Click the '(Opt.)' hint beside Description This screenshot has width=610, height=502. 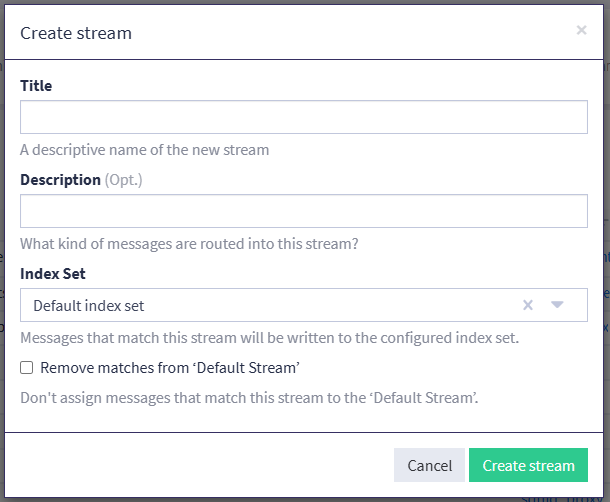(x=124, y=180)
